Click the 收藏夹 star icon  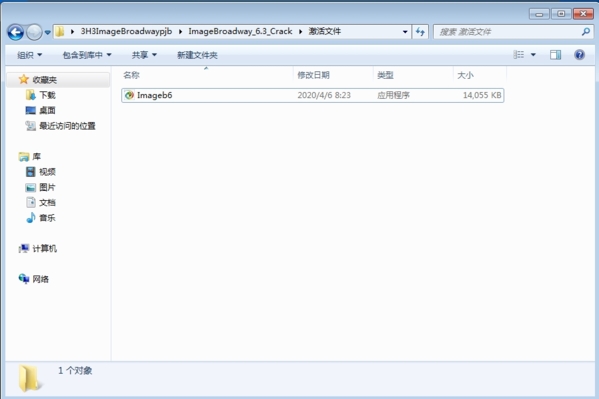coord(24,79)
